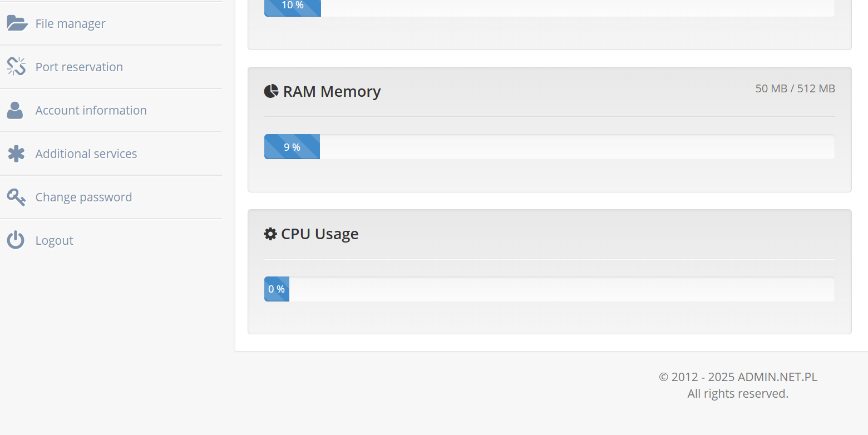Click the Port reservation chain-link icon
This screenshot has width=868, height=435.
[x=16, y=66]
